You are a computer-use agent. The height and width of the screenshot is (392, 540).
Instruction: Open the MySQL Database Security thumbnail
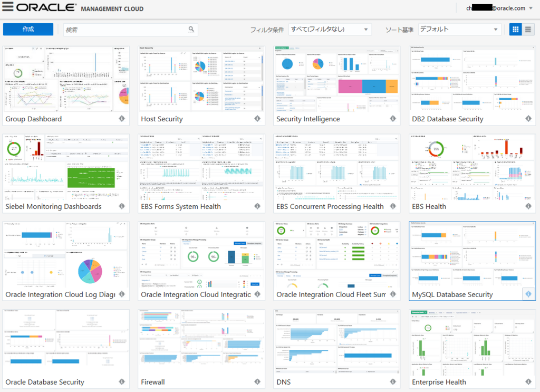pyautogui.click(x=472, y=254)
